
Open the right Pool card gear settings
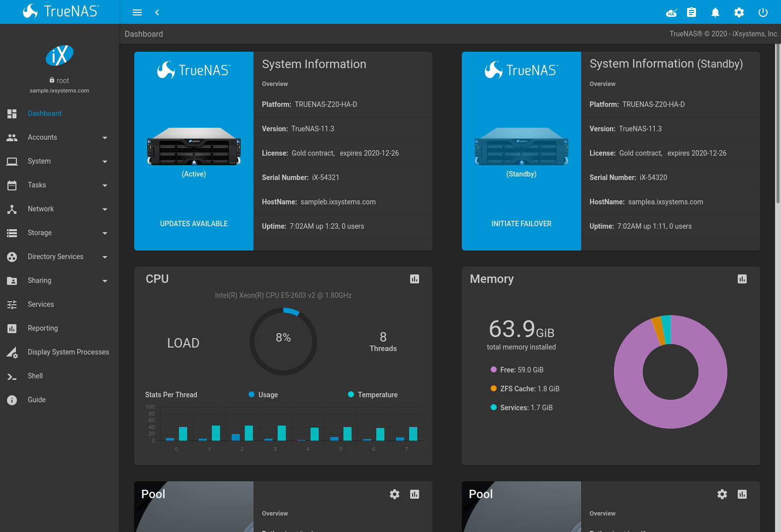722,494
